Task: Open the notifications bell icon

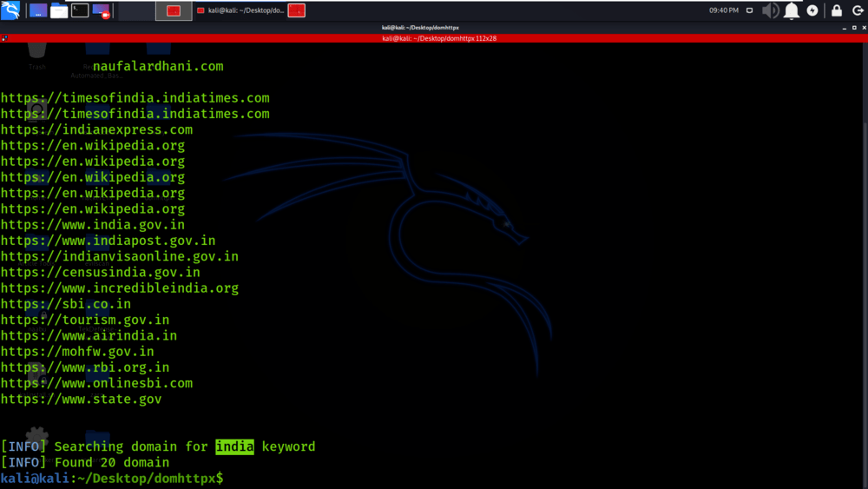Action: pos(792,10)
